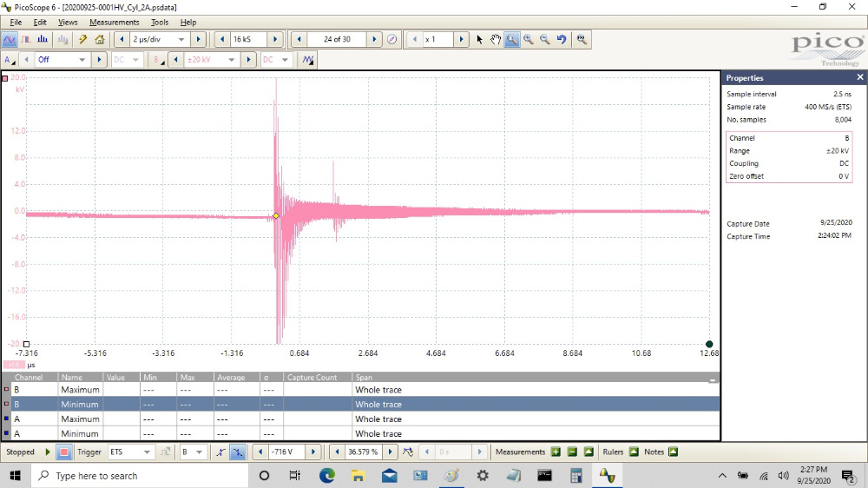Image resolution: width=868 pixels, height=488 pixels.
Task: Click the yellow trigger marker diamond
Action: (x=276, y=215)
